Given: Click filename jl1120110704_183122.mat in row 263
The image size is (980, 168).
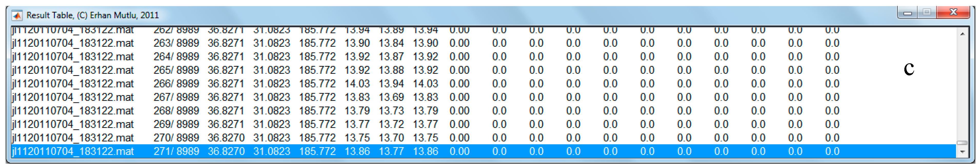Looking at the screenshot, I should (73, 43).
